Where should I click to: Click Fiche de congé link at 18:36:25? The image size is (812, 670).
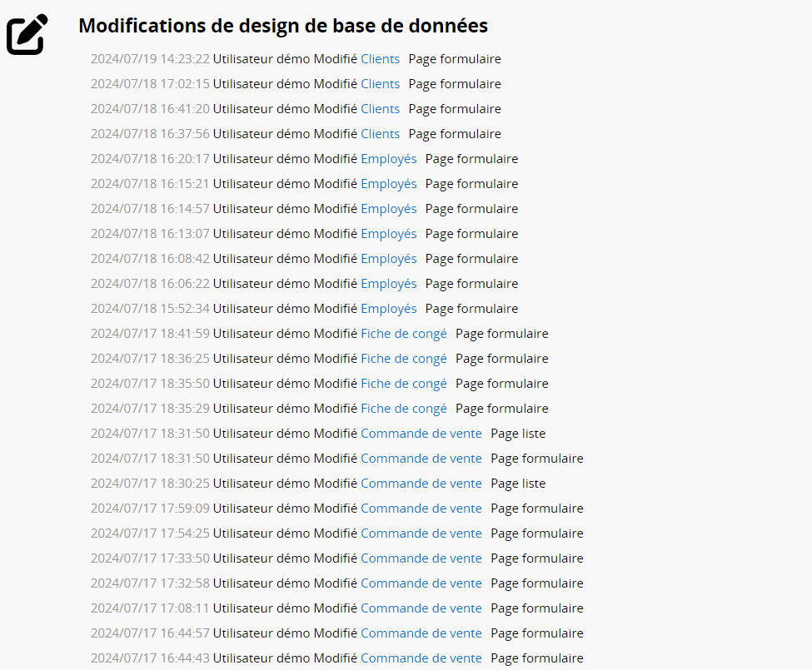(403, 359)
